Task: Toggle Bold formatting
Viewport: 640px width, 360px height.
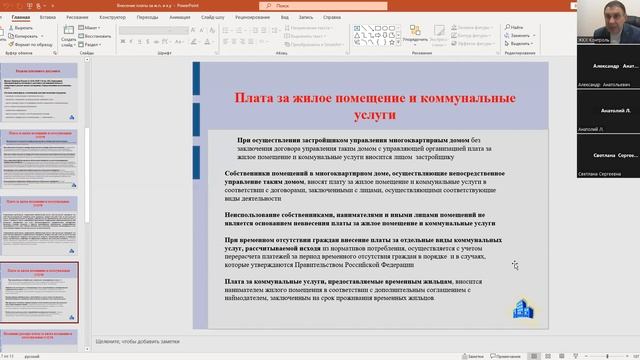Action: [x=123, y=42]
